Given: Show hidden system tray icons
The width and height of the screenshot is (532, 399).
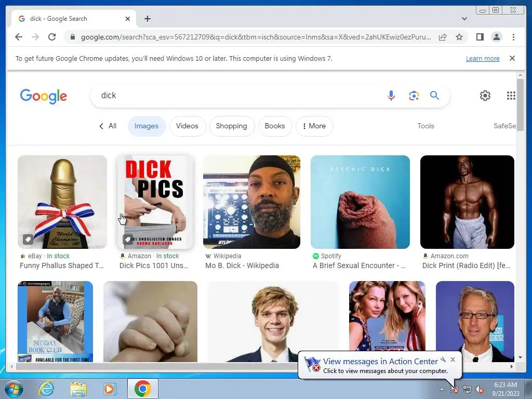Looking at the screenshot, I should click(442, 389).
